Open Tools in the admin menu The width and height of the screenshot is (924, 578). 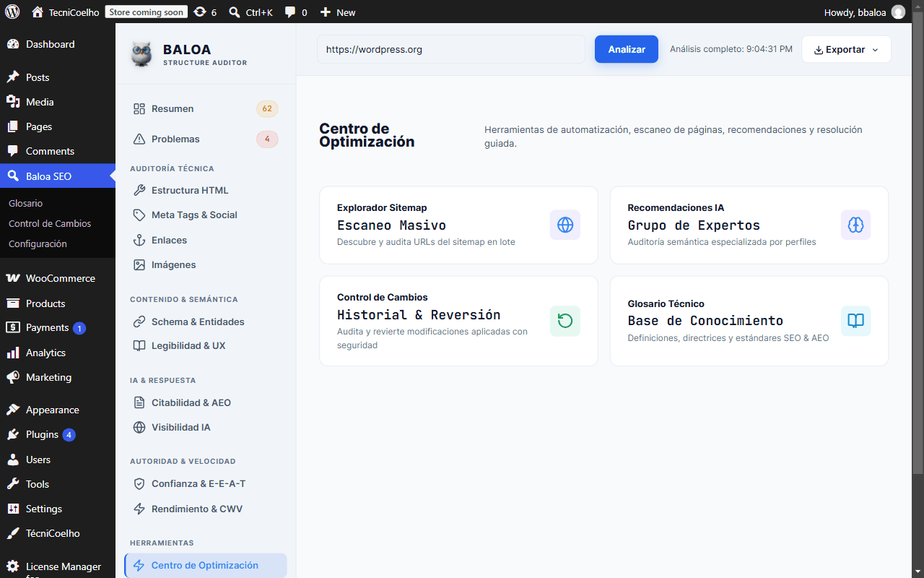click(x=58, y=484)
